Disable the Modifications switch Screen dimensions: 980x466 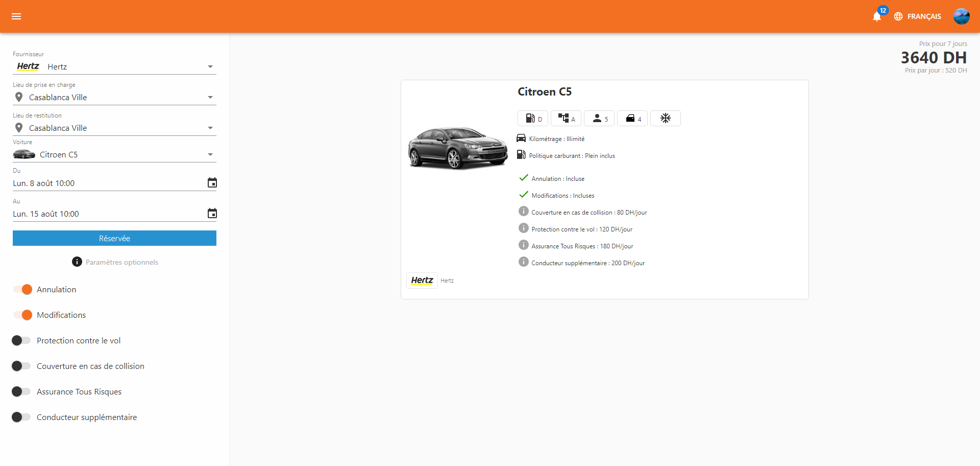pos(22,315)
